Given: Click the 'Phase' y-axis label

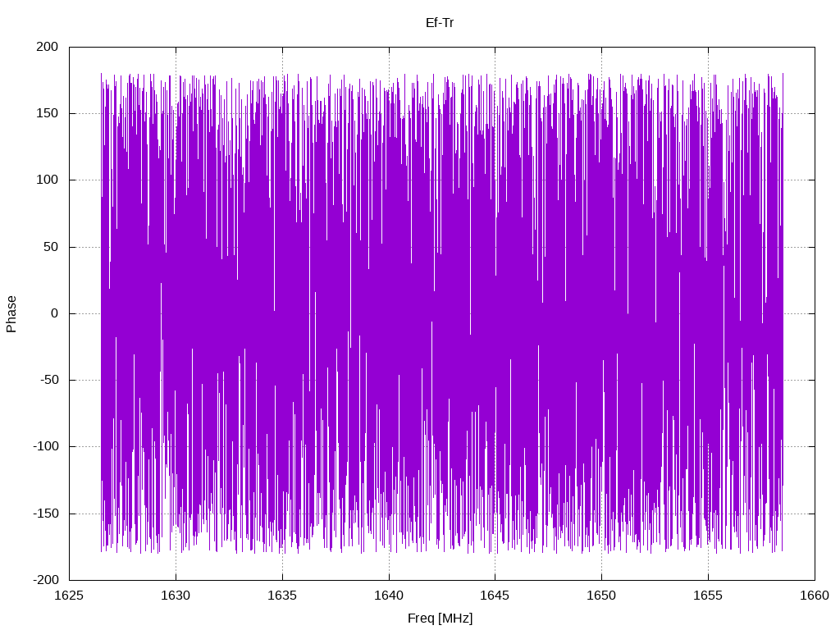Looking at the screenshot, I should (x=11, y=314).
